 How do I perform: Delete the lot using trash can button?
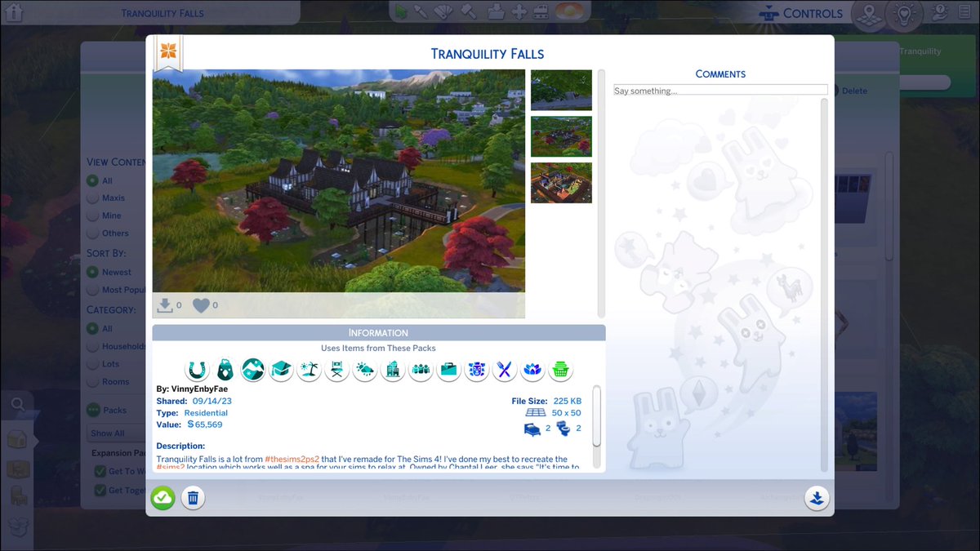tap(193, 497)
